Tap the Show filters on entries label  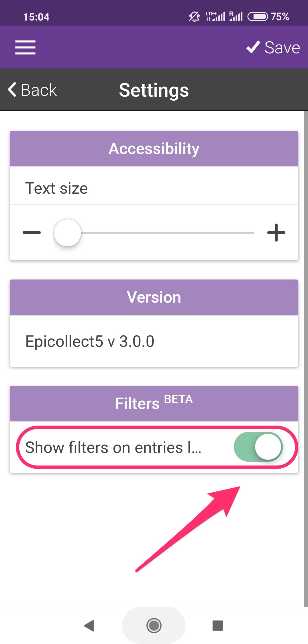[113, 447]
